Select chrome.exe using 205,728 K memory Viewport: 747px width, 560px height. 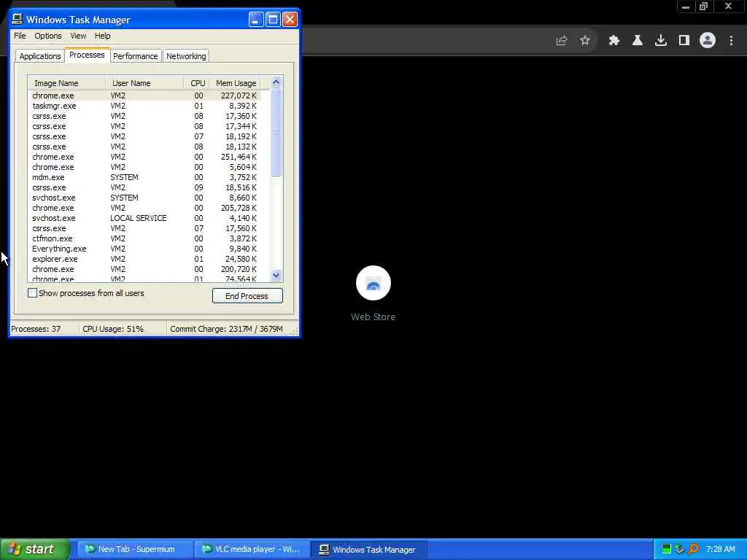click(x=144, y=208)
